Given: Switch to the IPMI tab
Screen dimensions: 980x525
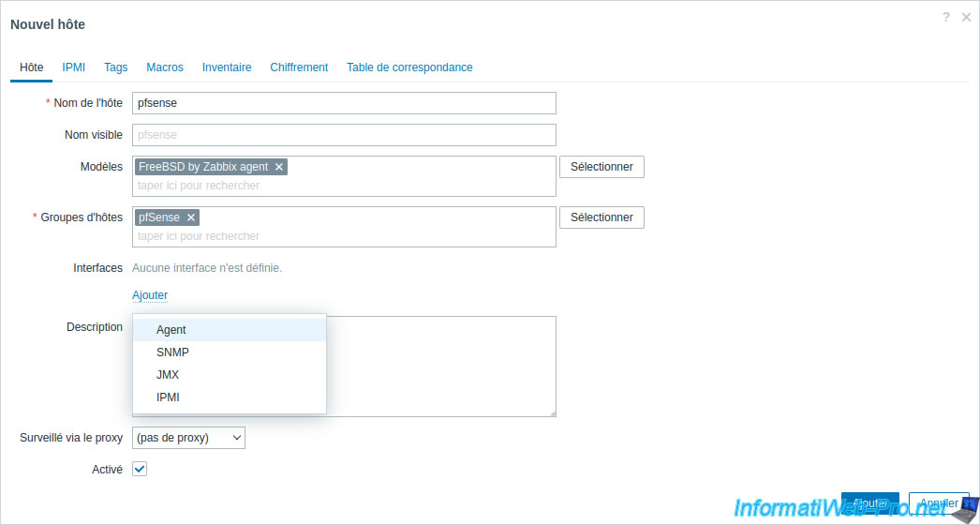Looking at the screenshot, I should 74,67.
